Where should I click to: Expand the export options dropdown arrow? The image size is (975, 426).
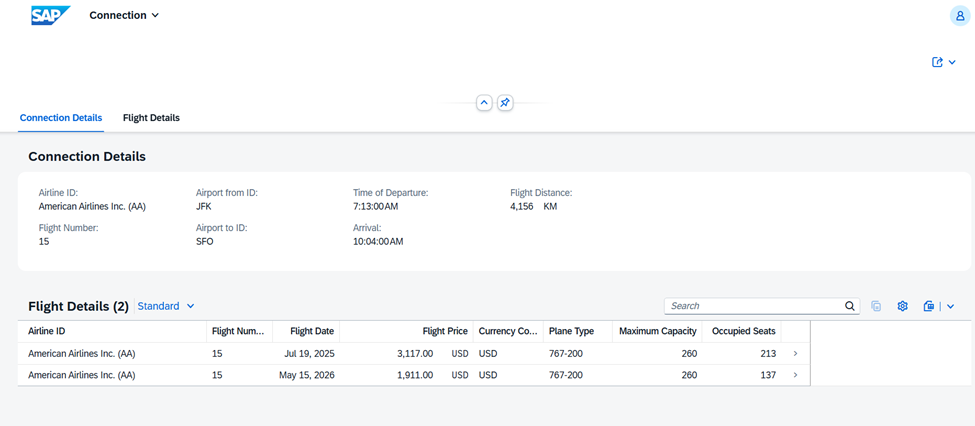950,306
